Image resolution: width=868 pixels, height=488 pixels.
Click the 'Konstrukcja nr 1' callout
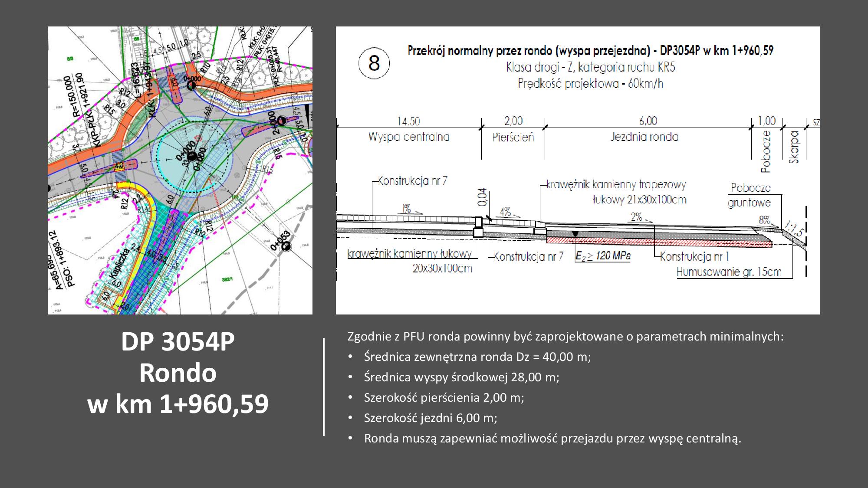point(694,257)
